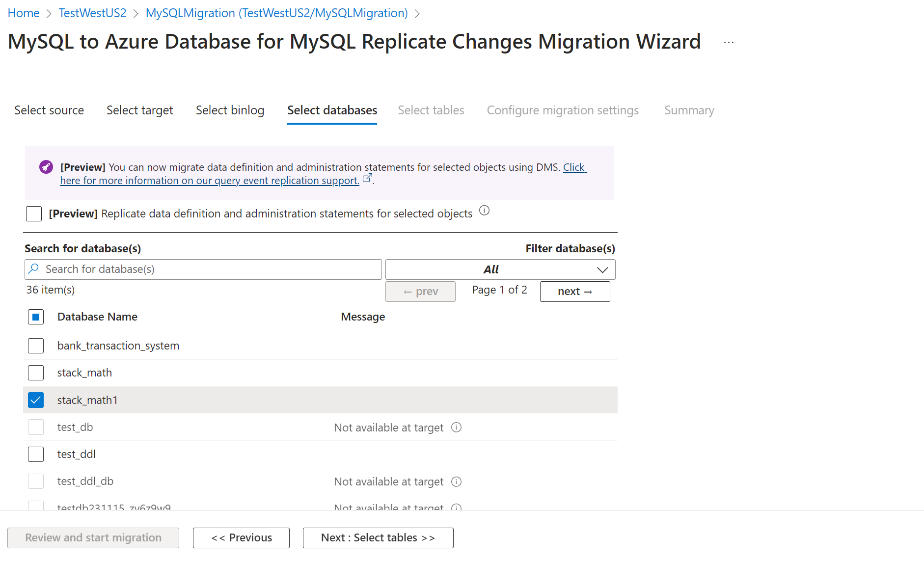
Task: Toggle the select-all Database Name checkbox
Action: pyautogui.click(x=36, y=317)
